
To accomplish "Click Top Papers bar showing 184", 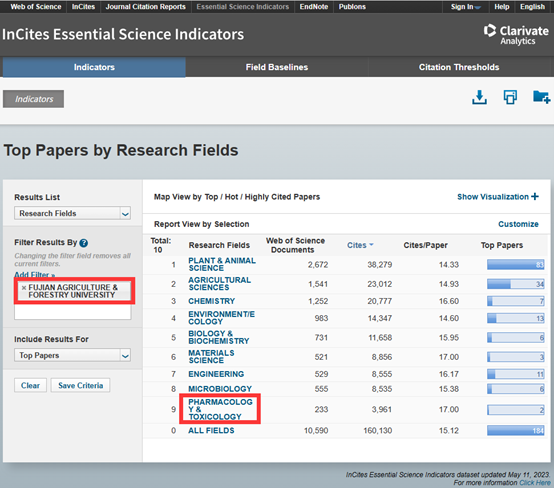I will pyautogui.click(x=515, y=430).
